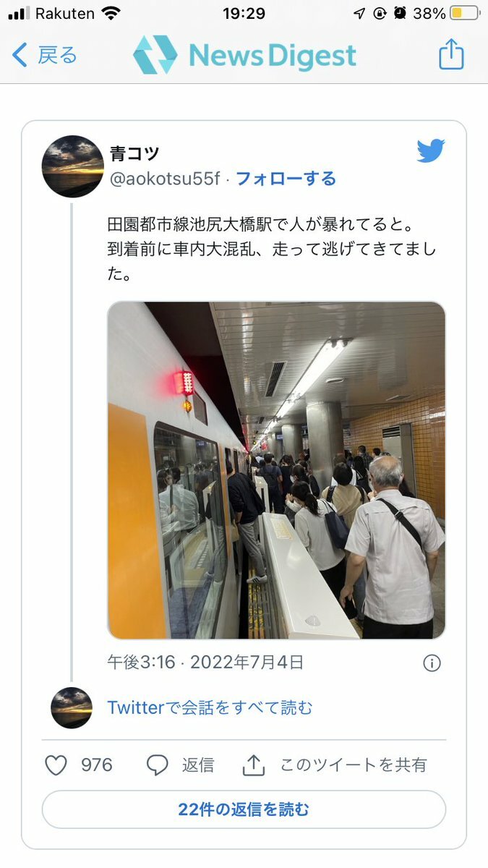Open 青コツ's large profile avatar
This screenshot has width=488, height=868.
tap(73, 166)
